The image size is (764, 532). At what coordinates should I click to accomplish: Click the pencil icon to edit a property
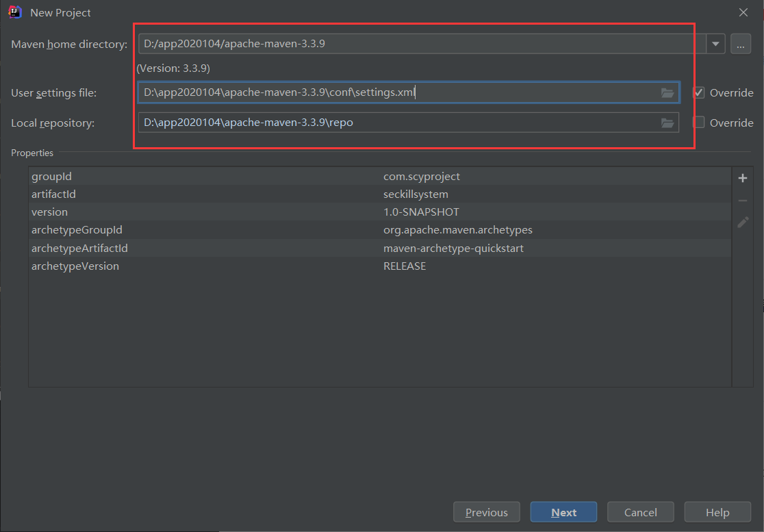click(743, 222)
